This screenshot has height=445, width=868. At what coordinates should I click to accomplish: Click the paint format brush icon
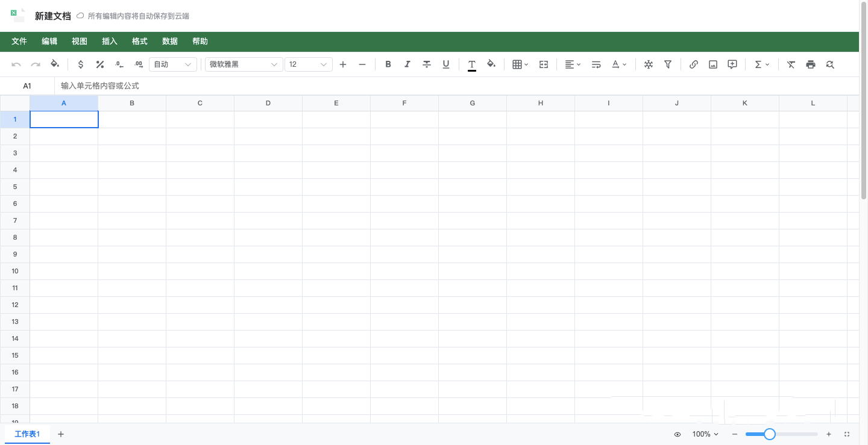coord(55,64)
